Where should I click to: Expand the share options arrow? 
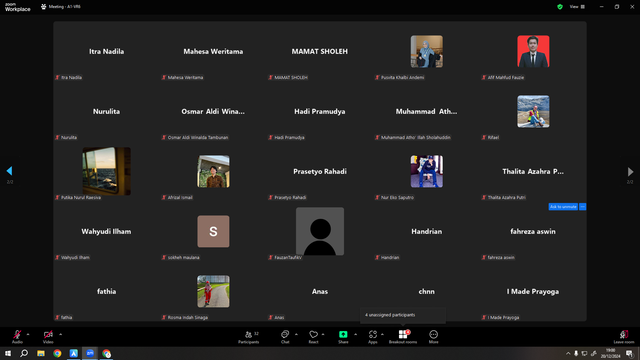pos(355,334)
